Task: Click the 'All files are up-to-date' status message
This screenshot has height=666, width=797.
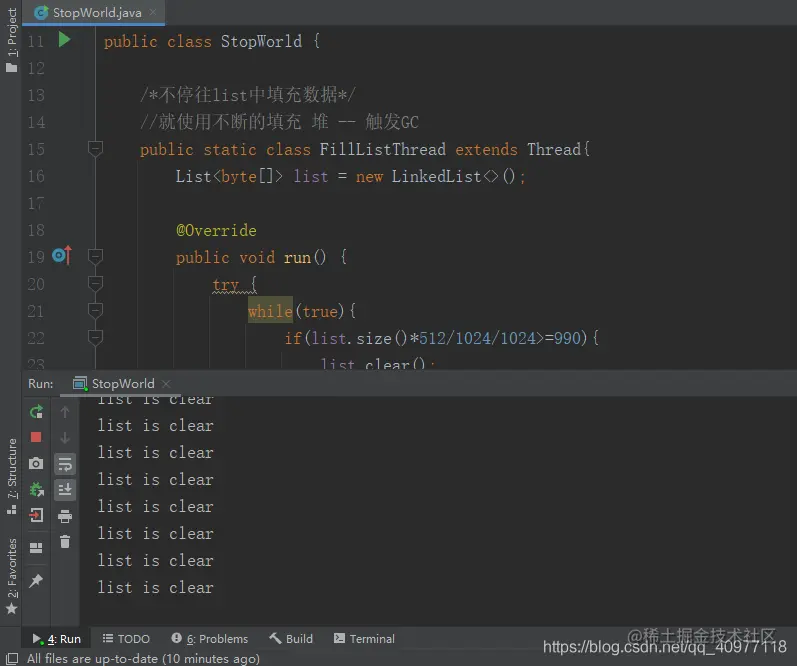Action: (143, 658)
